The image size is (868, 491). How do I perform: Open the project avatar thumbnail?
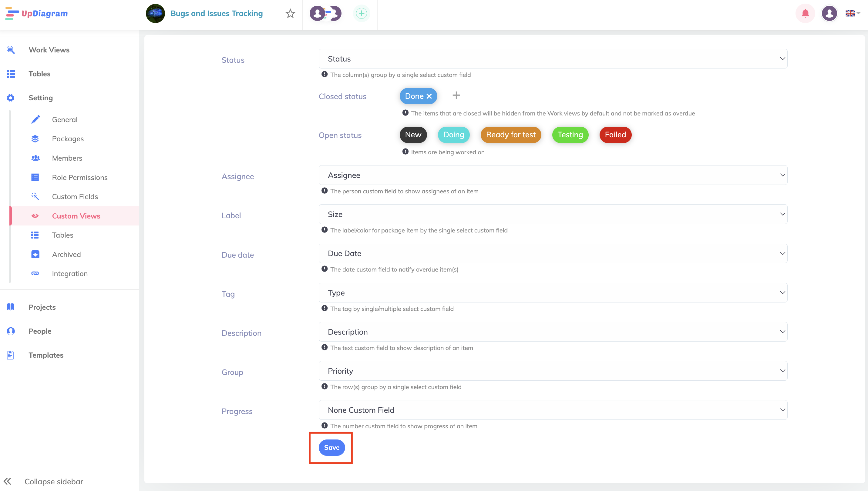tap(155, 14)
